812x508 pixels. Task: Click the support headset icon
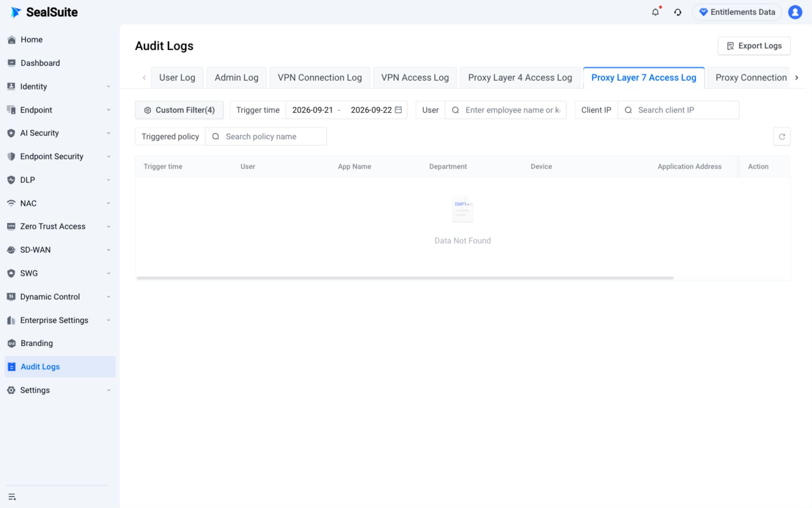(678, 12)
